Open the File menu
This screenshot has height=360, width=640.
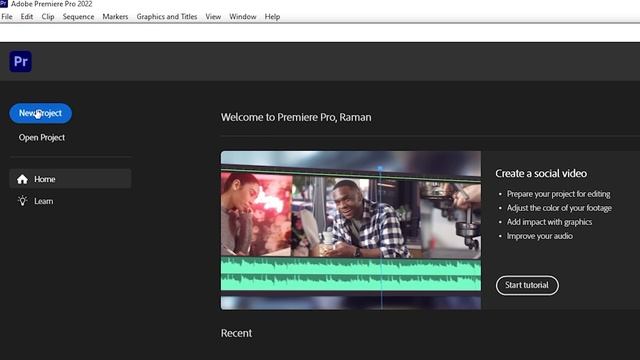click(7, 17)
